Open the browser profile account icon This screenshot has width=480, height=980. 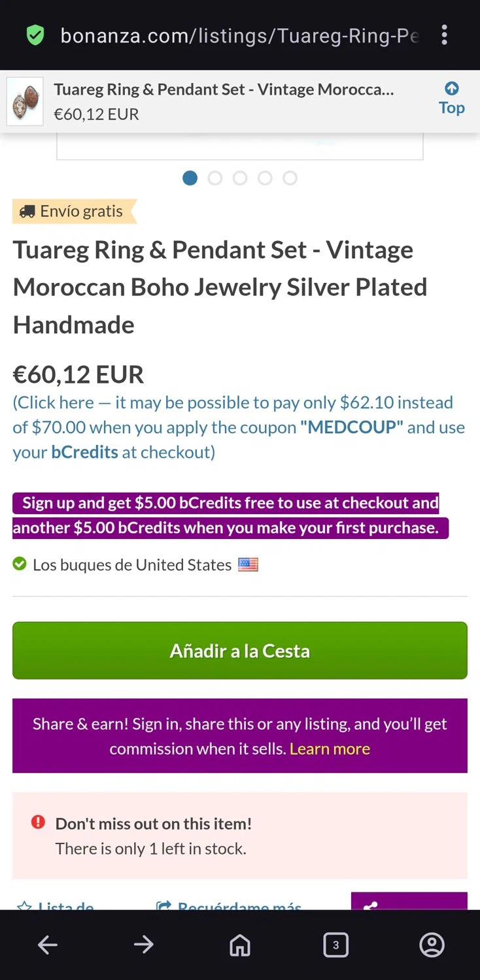click(x=432, y=945)
